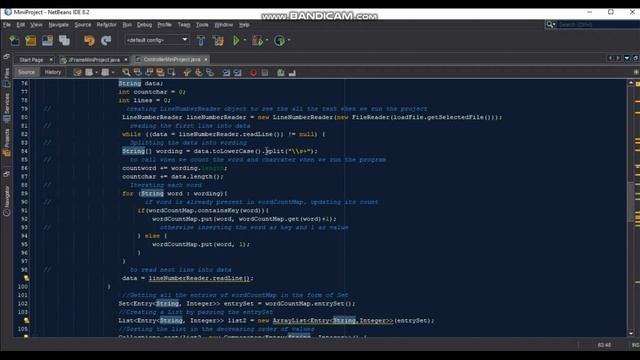Open the Navigator side panel
The height and width of the screenshot is (360, 640).
click(x=7, y=201)
